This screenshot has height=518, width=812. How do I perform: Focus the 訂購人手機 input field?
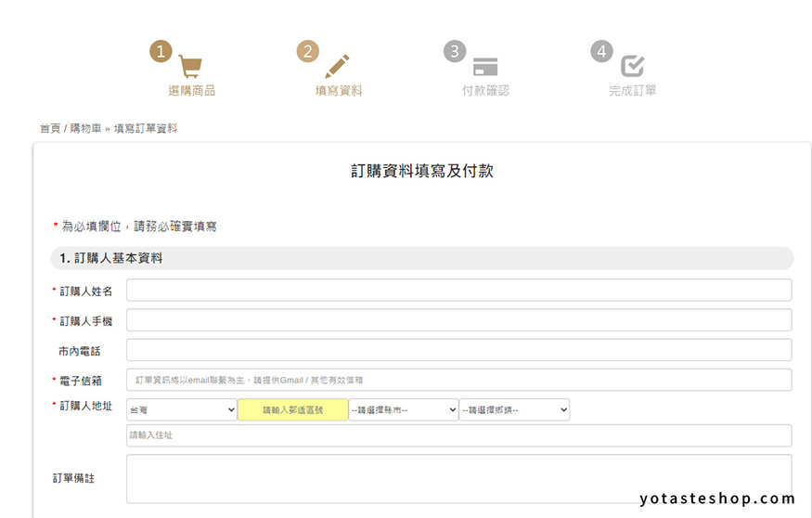click(458, 320)
